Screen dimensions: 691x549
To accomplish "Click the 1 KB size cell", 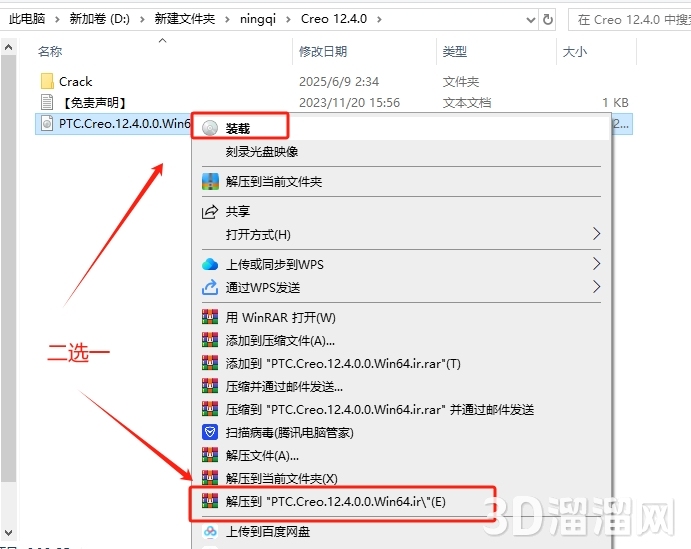I will 615,103.
